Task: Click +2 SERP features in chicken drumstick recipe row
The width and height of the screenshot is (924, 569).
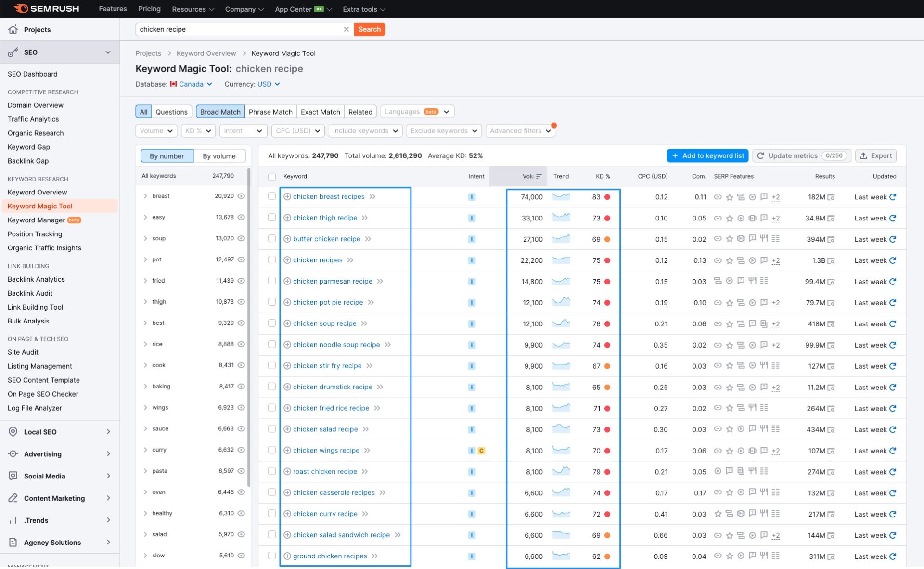Action: point(776,388)
